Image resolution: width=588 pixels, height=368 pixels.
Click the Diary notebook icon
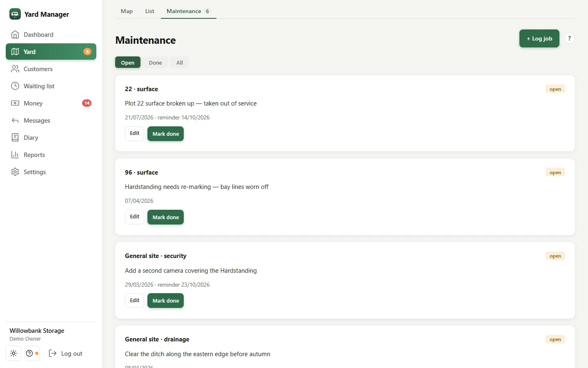point(15,137)
